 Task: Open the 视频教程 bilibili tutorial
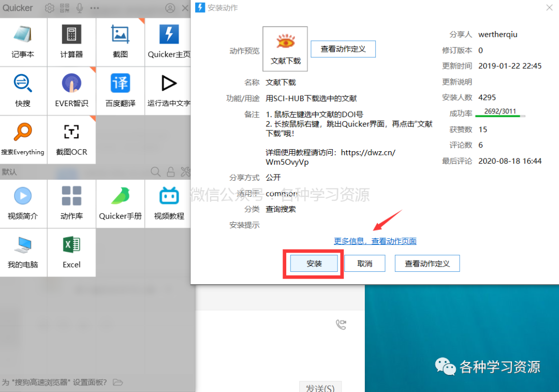pyautogui.click(x=169, y=204)
